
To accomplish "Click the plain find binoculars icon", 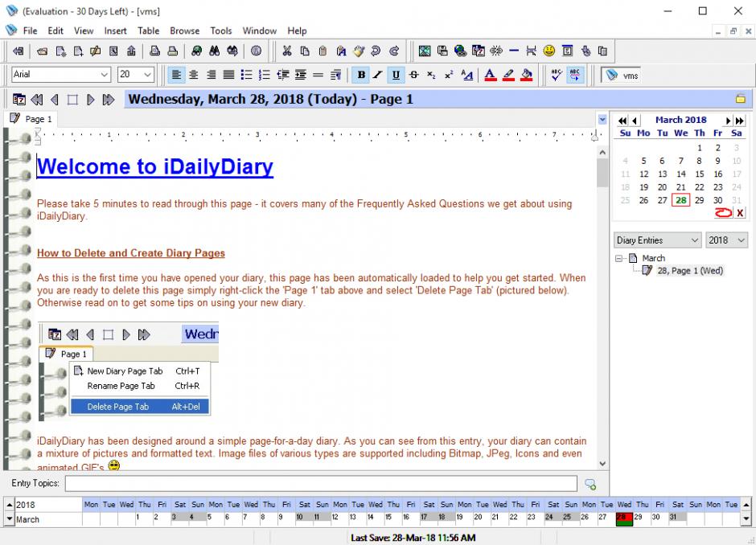I will (215, 51).
